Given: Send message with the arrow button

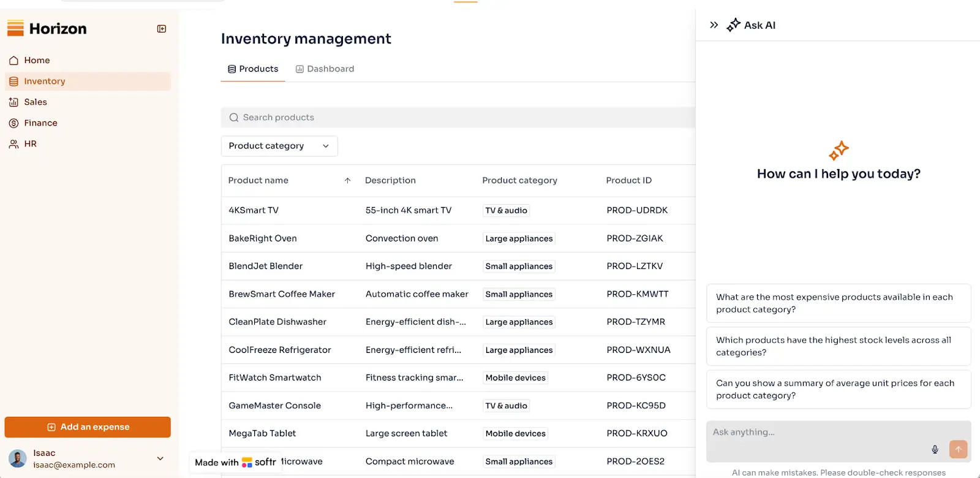Looking at the screenshot, I should click(x=959, y=449).
